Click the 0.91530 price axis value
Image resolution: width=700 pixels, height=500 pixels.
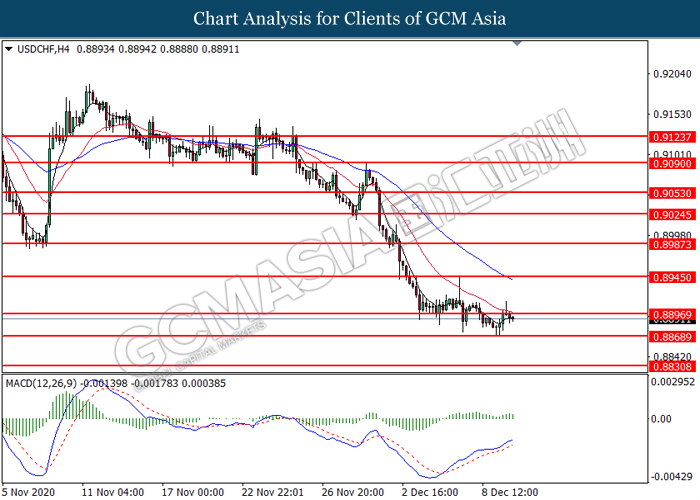(x=672, y=115)
